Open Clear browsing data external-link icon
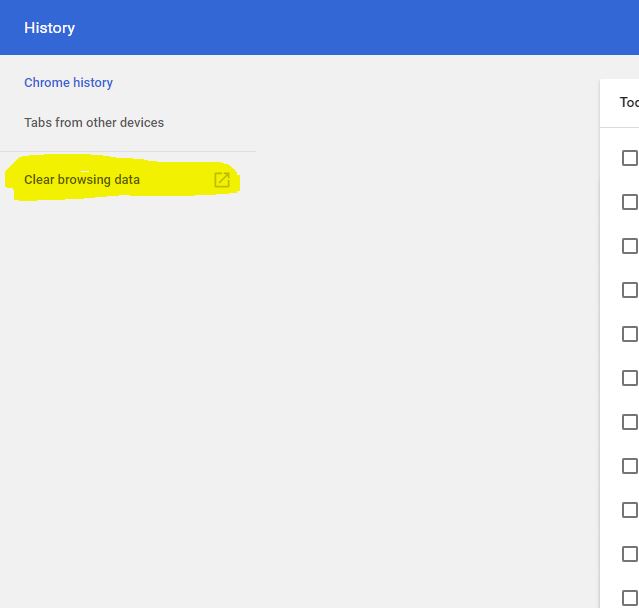Image resolution: width=639 pixels, height=608 pixels. click(x=222, y=180)
